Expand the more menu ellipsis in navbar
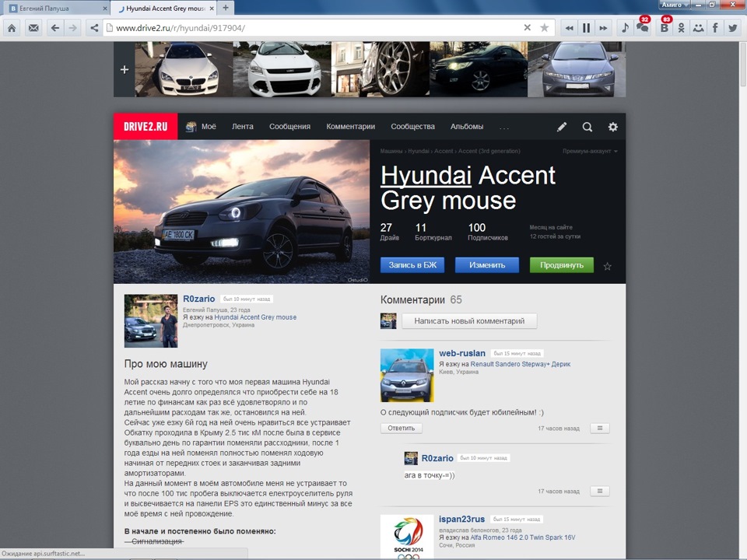 pyautogui.click(x=504, y=128)
